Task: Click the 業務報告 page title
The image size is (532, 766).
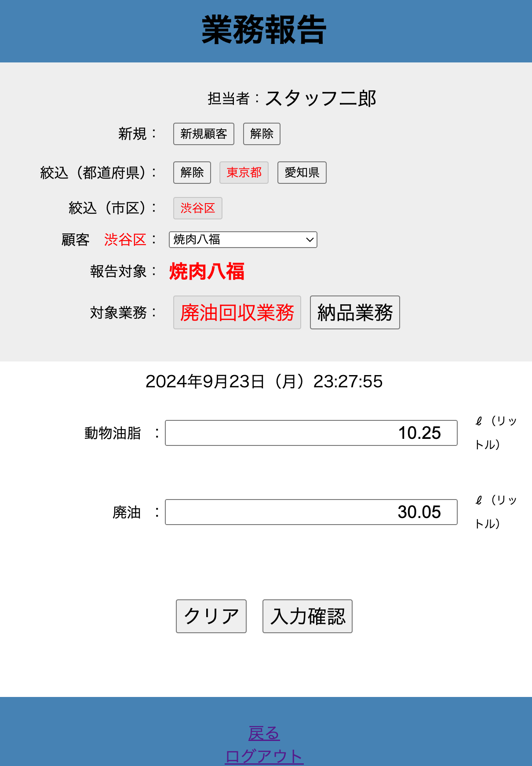Action: pos(264,30)
